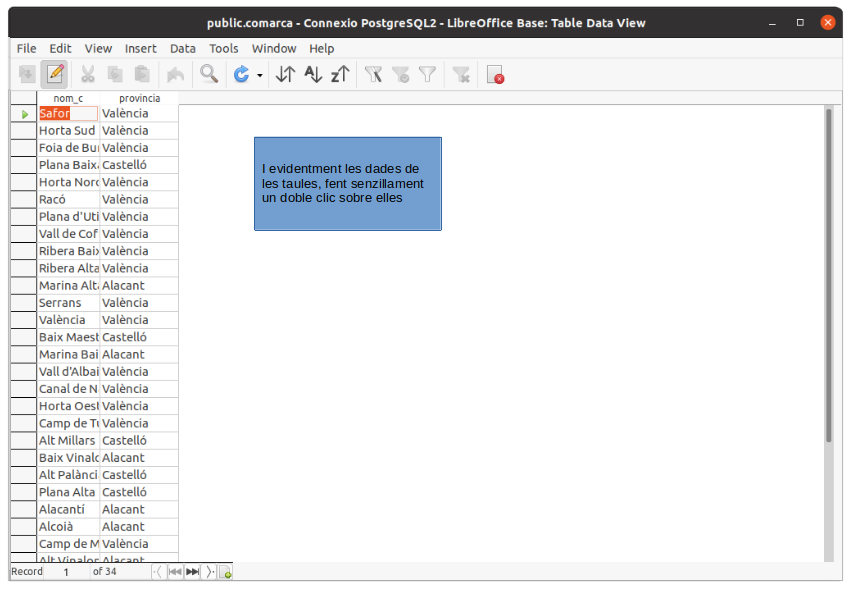Image resolution: width=849 pixels, height=589 pixels.
Task: Click the Cut scissors icon
Action: pyautogui.click(x=88, y=74)
